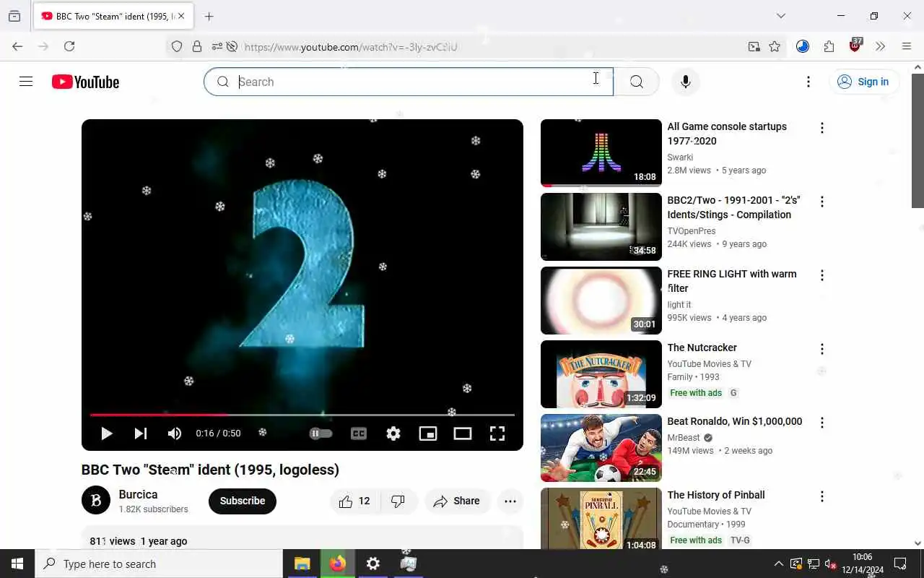Open All Game console startups thumbnail

click(x=601, y=153)
